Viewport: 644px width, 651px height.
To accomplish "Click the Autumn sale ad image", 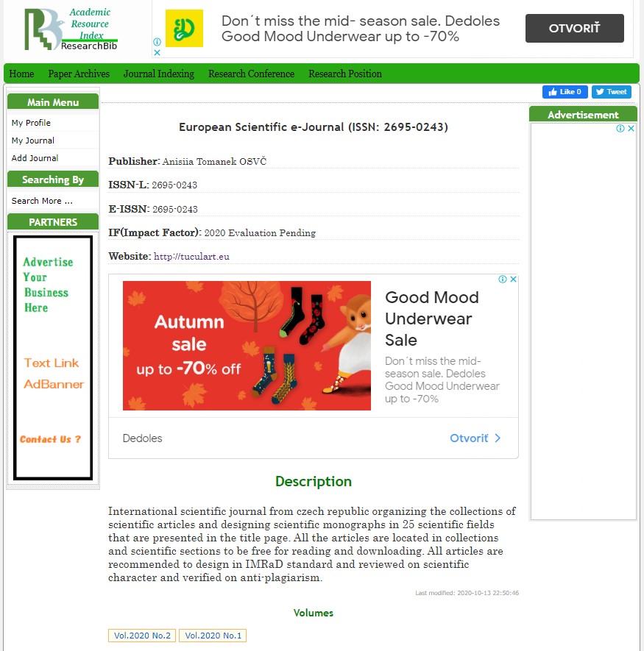I will pyautogui.click(x=247, y=346).
